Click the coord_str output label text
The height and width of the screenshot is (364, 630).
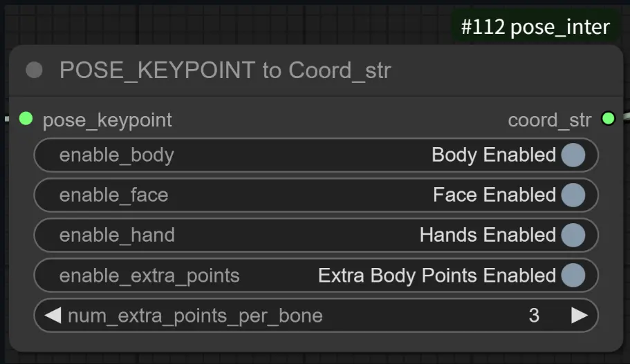click(x=550, y=120)
